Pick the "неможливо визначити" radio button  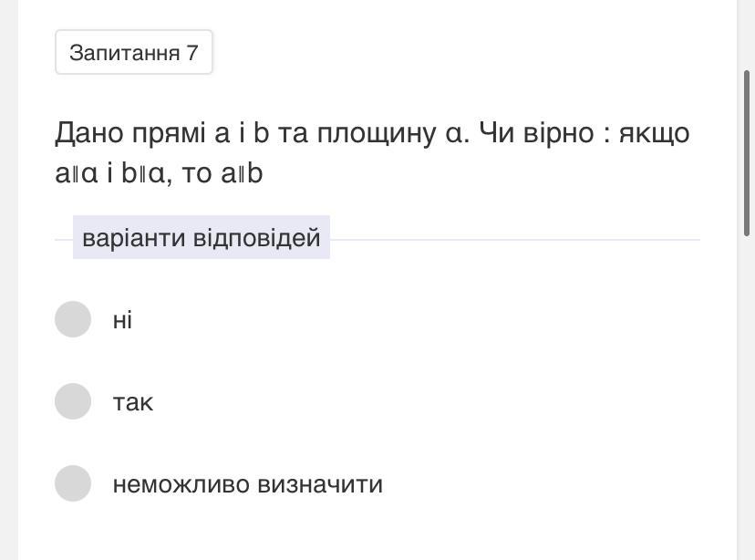point(73,483)
